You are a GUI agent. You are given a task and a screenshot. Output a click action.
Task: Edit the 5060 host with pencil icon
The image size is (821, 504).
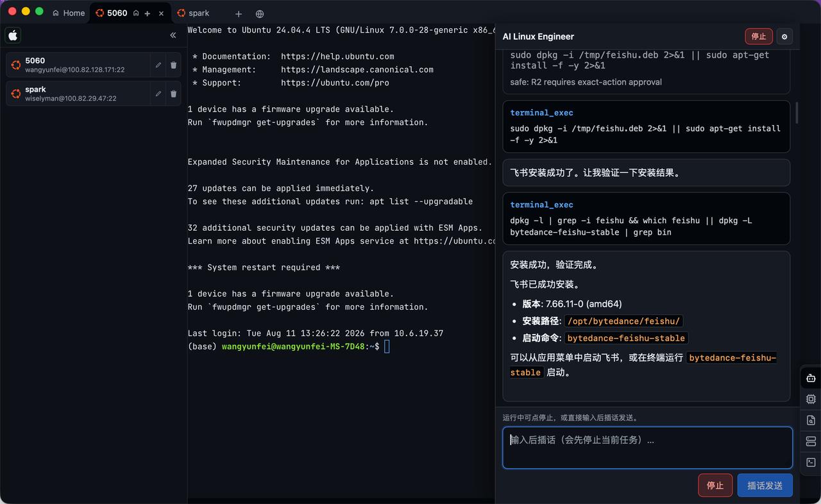[158, 65]
